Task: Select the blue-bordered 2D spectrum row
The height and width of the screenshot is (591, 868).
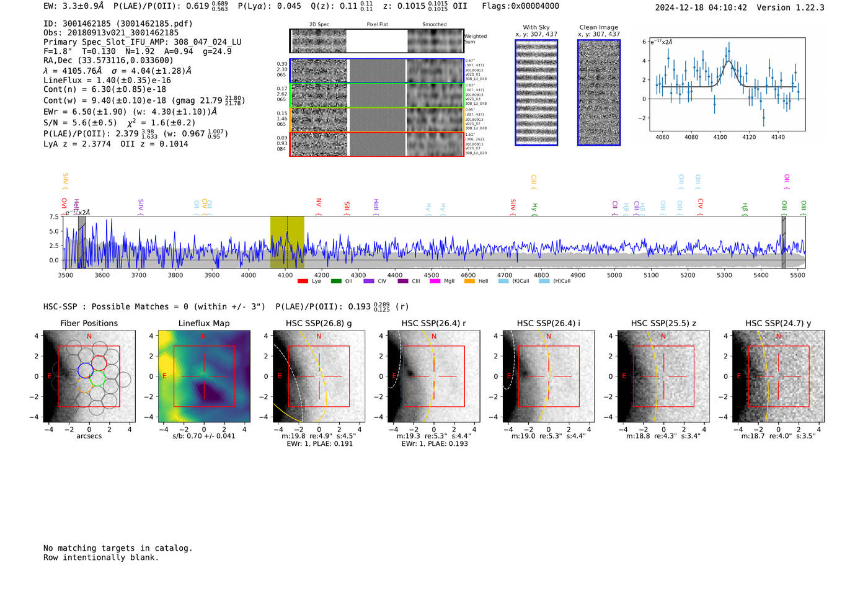Action: 376,71
